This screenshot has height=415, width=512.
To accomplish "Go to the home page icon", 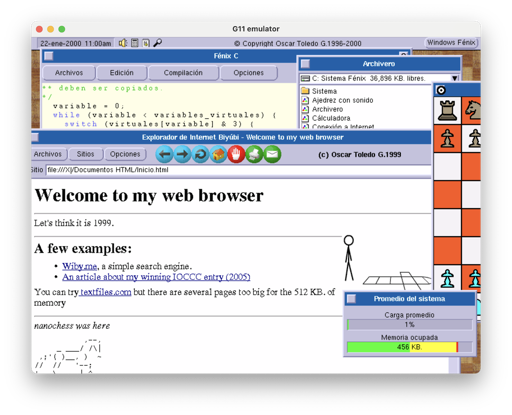I will (218, 154).
